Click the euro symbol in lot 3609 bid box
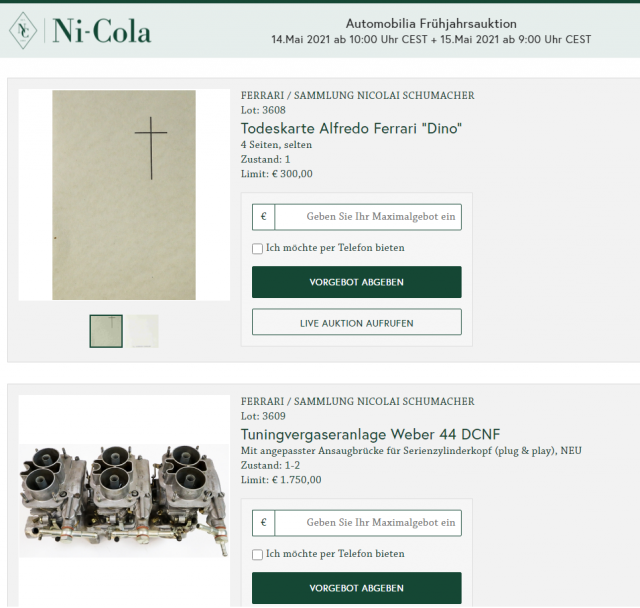Image resolution: width=640 pixels, height=608 pixels. click(x=264, y=522)
